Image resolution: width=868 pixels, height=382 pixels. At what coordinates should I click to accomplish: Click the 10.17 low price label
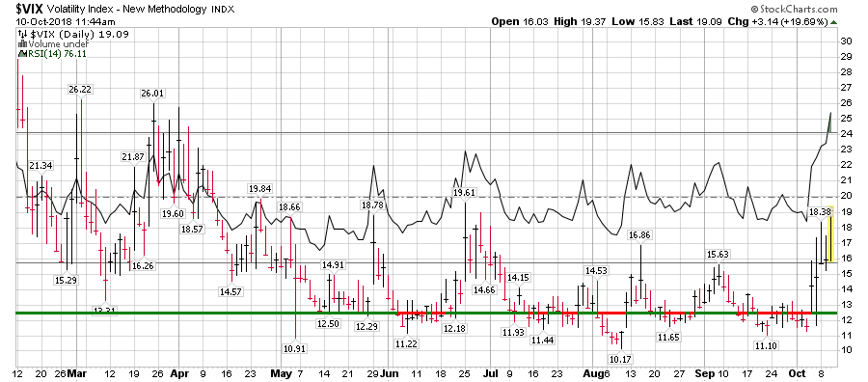point(621,359)
